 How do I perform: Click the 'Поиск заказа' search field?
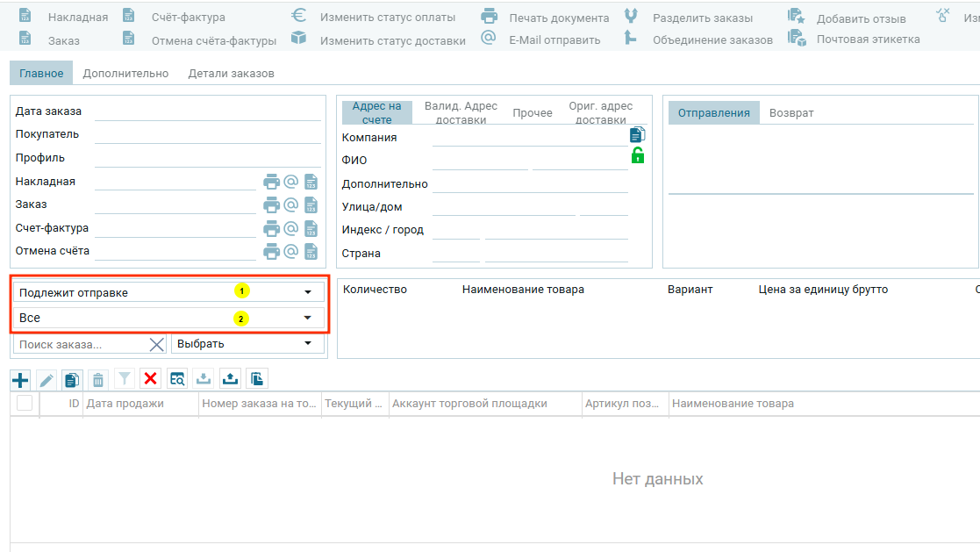(81, 344)
